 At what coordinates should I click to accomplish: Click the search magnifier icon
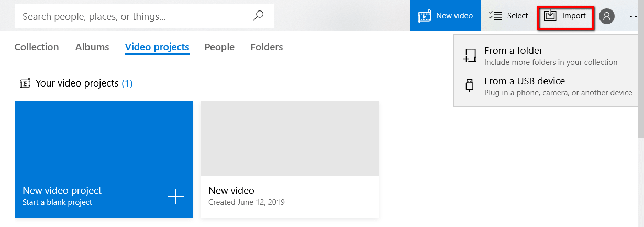click(x=258, y=16)
